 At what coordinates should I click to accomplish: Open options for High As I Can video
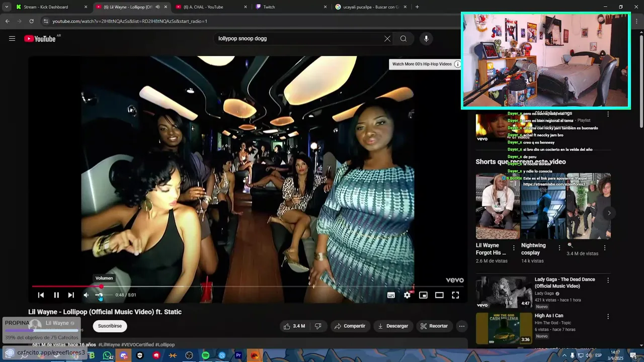(x=608, y=317)
